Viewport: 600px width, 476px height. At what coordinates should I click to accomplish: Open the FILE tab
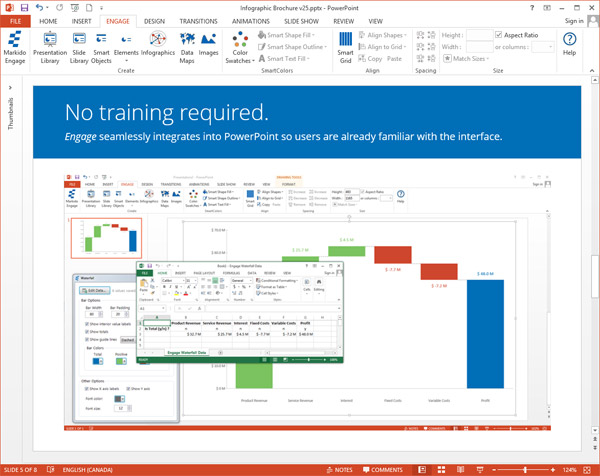point(15,21)
